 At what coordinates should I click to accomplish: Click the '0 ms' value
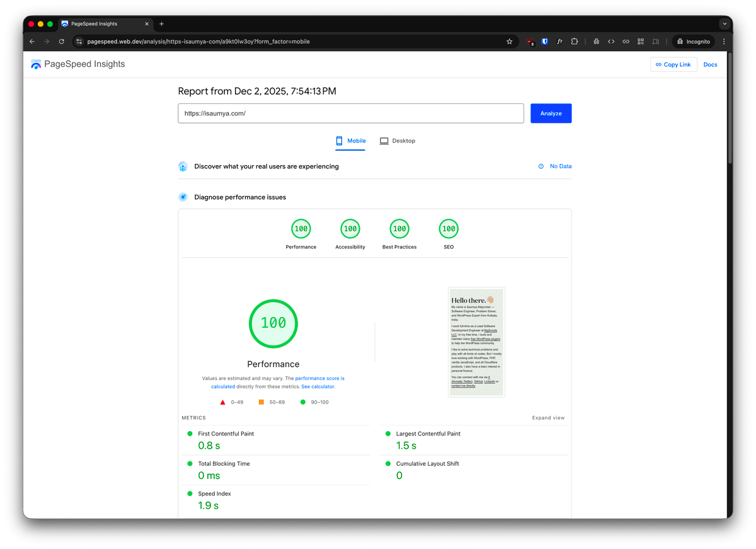[209, 476]
